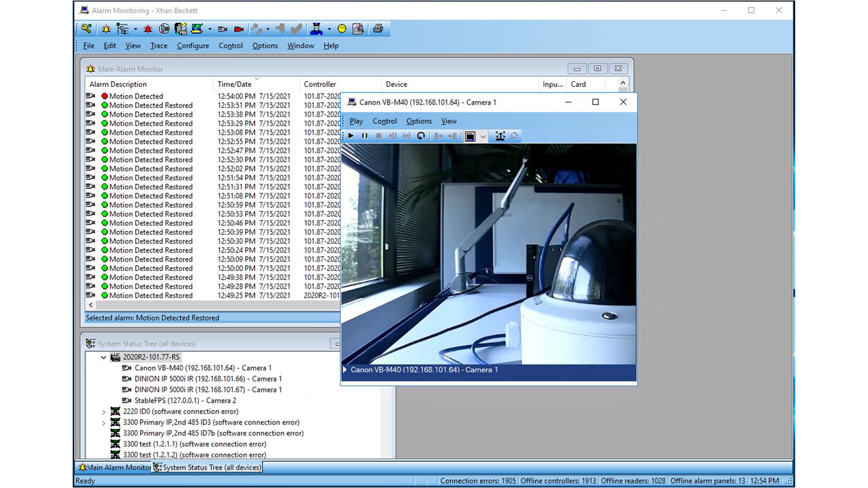Click the red alarm bell toolbar icon

click(x=148, y=29)
